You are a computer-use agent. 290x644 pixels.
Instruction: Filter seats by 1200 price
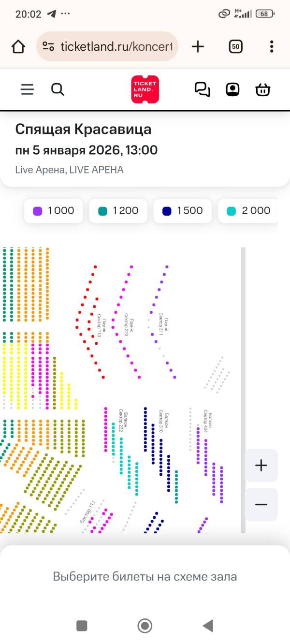(x=118, y=211)
